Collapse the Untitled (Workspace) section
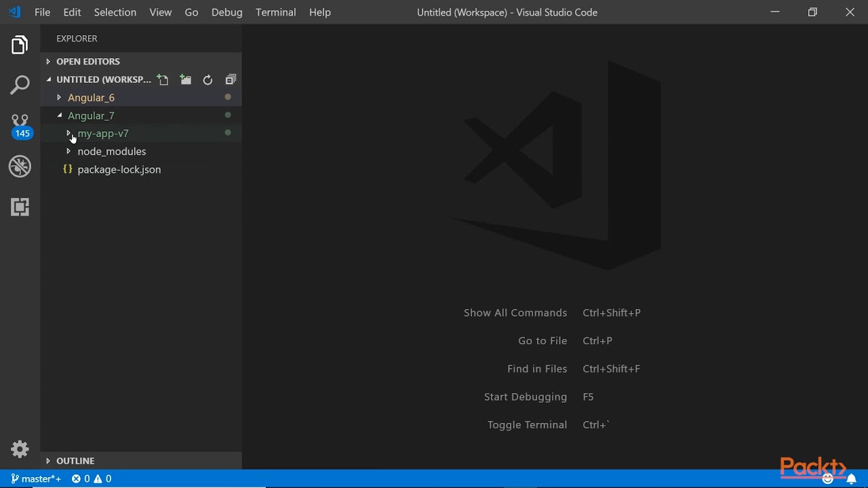 pos(49,80)
